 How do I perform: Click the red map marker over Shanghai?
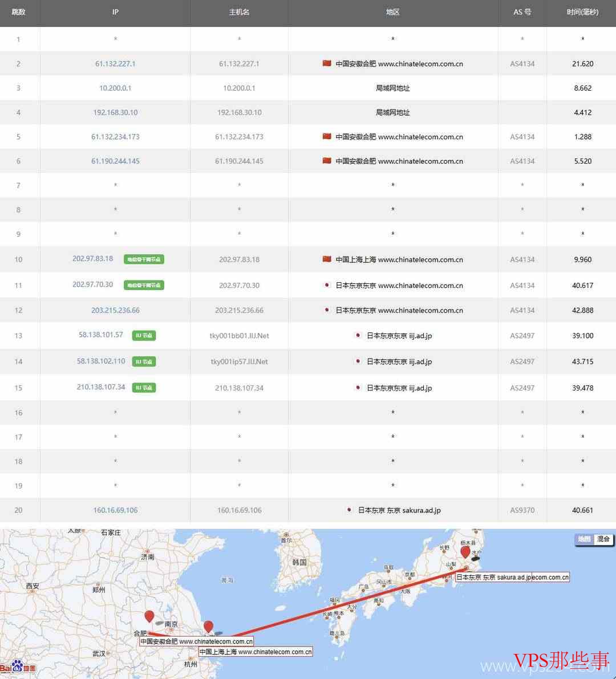[x=208, y=626]
